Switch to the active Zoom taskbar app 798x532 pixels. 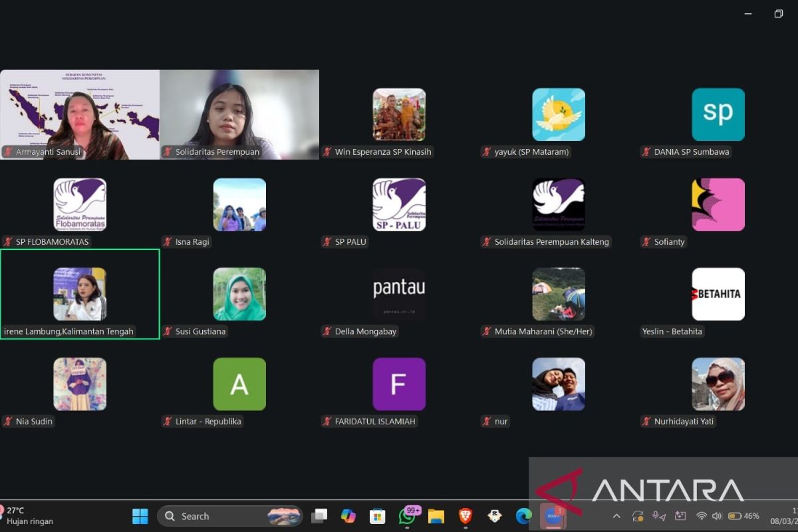point(553,516)
